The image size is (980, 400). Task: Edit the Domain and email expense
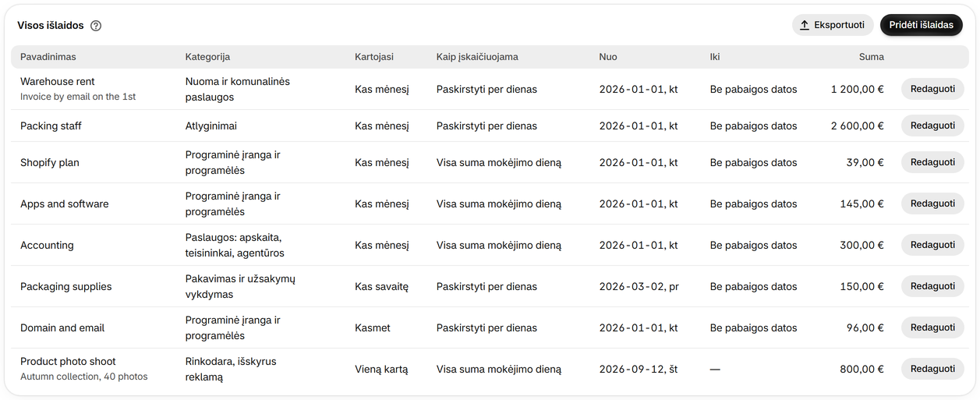pyautogui.click(x=932, y=327)
